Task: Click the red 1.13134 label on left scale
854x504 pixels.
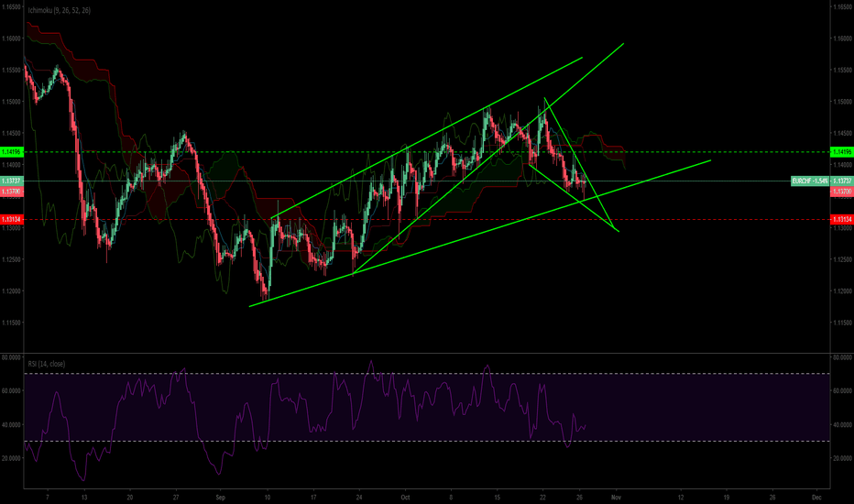Action: [x=11, y=219]
